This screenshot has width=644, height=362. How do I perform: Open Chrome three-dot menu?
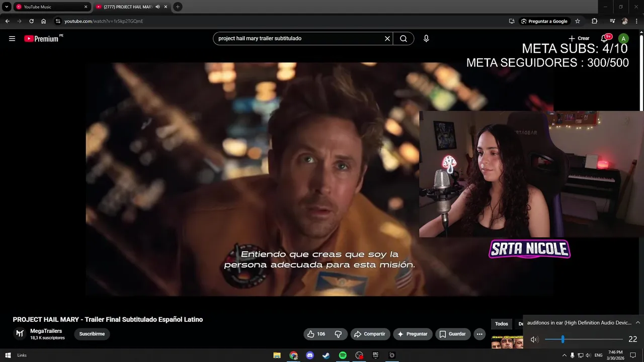click(x=637, y=21)
